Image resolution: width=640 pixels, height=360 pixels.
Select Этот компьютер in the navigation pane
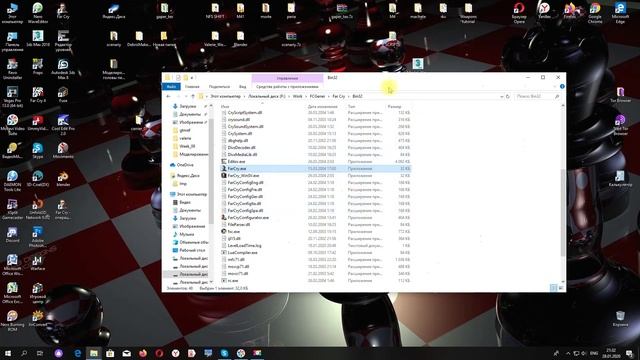point(191,194)
